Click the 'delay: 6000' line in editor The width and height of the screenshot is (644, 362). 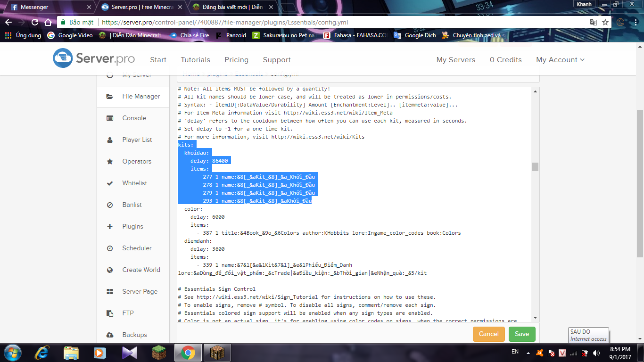coord(207,217)
